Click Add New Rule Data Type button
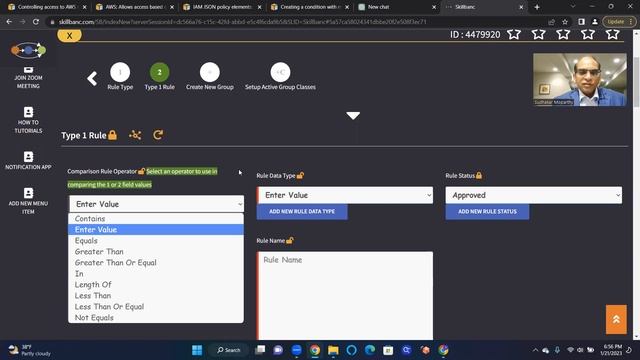 pyautogui.click(x=302, y=211)
